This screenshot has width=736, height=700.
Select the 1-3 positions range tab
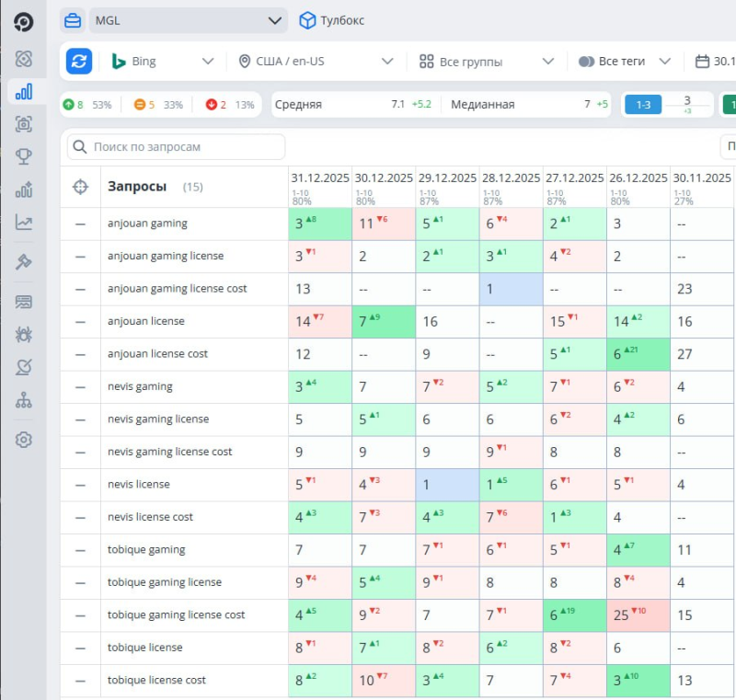pyautogui.click(x=643, y=105)
